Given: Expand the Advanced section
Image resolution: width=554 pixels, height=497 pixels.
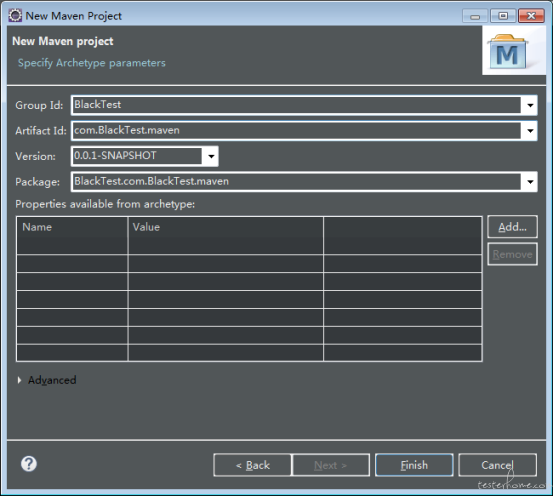Looking at the screenshot, I should 19,380.
